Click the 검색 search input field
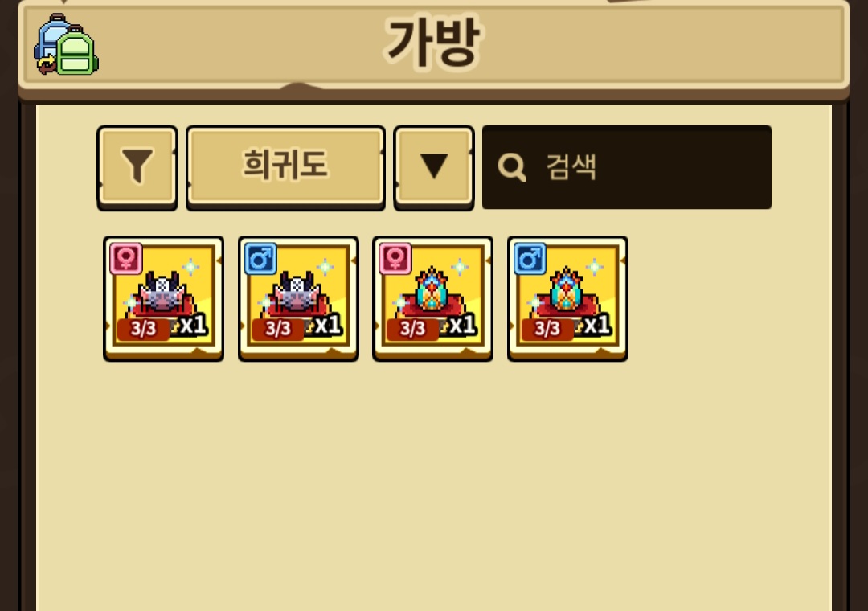 627,166
